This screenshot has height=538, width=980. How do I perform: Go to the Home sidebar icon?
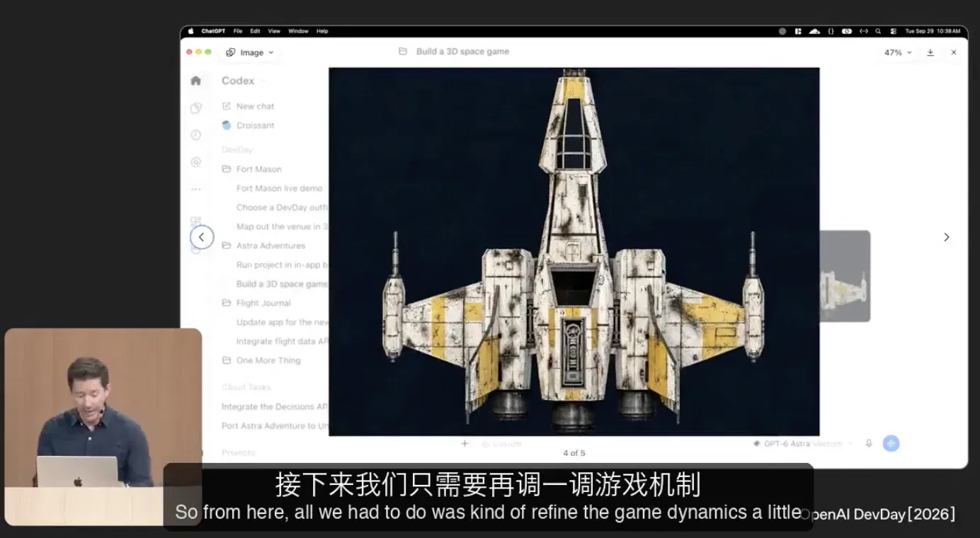[x=196, y=81]
